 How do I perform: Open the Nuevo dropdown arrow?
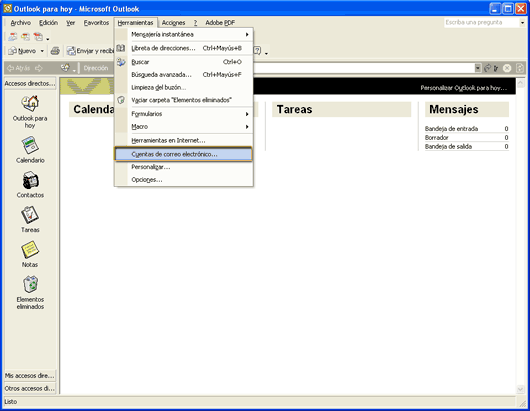pos(42,51)
